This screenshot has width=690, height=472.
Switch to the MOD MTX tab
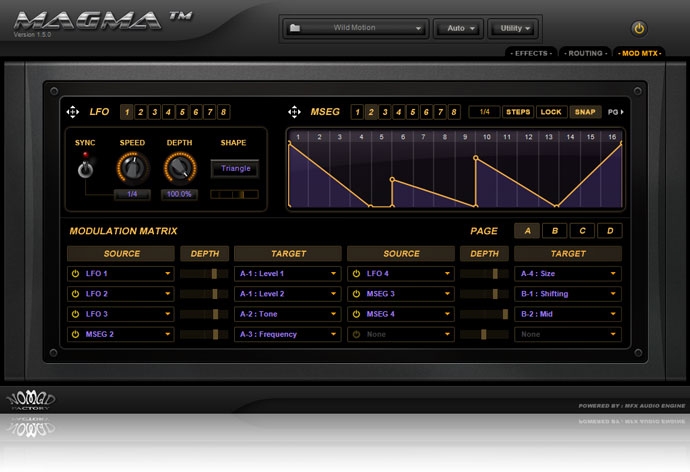(x=639, y=53)
